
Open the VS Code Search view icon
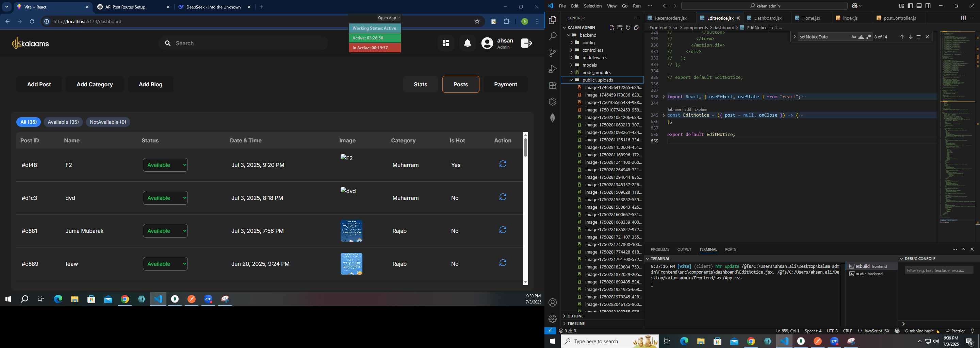pos(552,36)
